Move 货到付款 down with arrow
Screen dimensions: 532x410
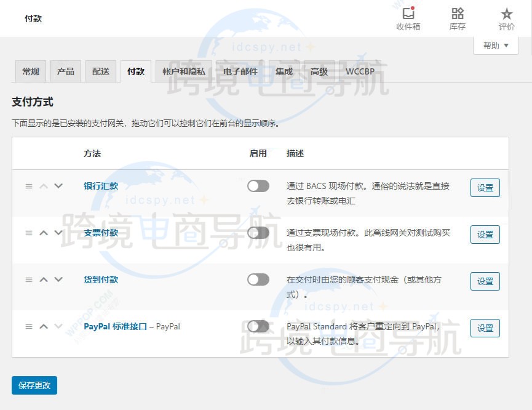coord(58,279)
